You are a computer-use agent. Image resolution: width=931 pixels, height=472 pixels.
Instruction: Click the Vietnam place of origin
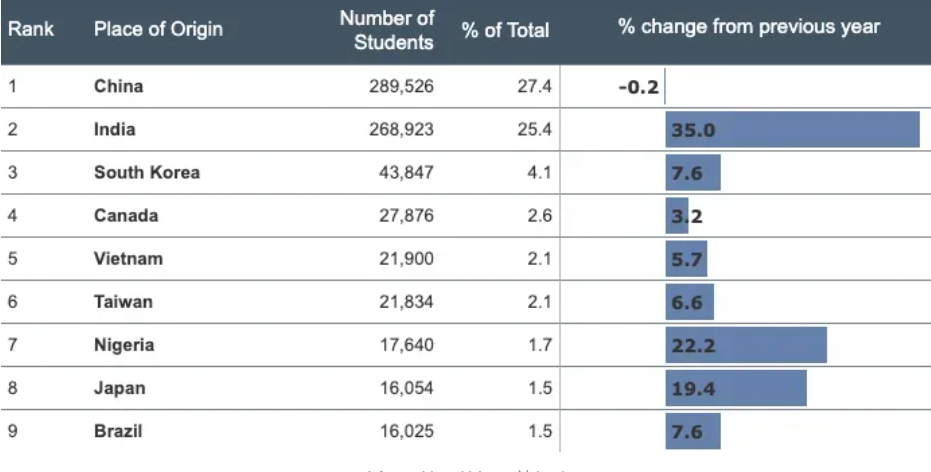pos(128,258)
